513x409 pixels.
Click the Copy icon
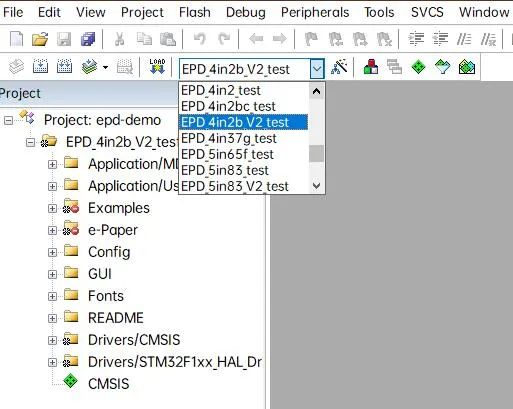pyautogui.click(x=144, y=39)
